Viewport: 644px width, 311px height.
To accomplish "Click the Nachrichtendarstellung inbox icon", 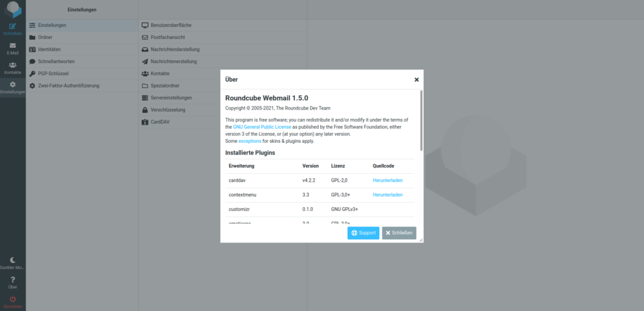I will coord(145,49).
